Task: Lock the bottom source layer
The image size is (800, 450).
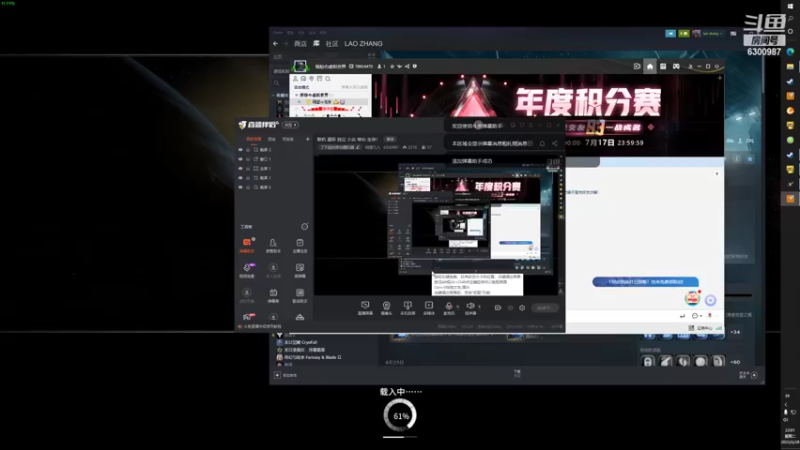Action: (248, 187)
